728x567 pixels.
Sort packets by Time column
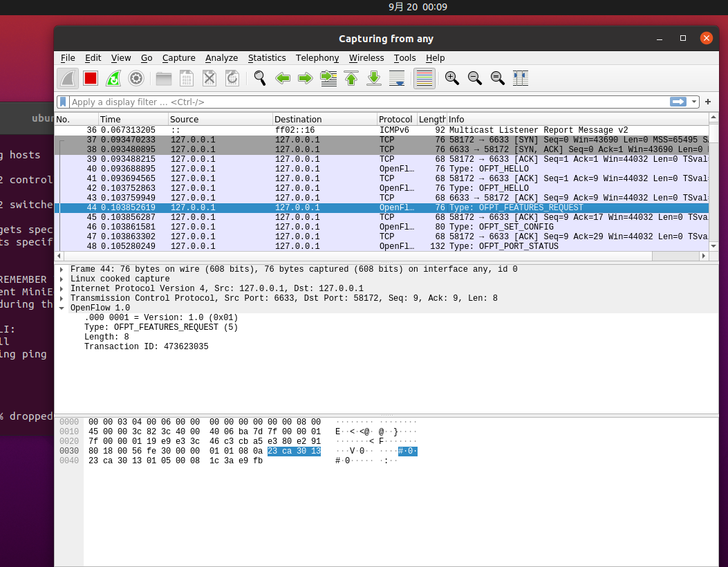pos(133,120)
